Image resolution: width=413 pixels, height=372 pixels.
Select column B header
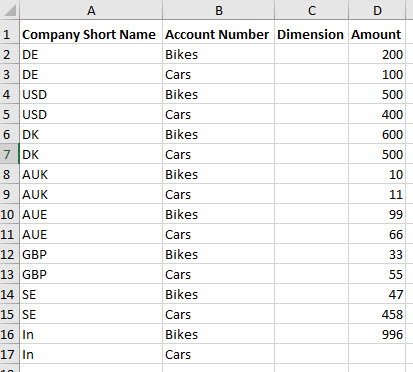[x=218, y=10]
